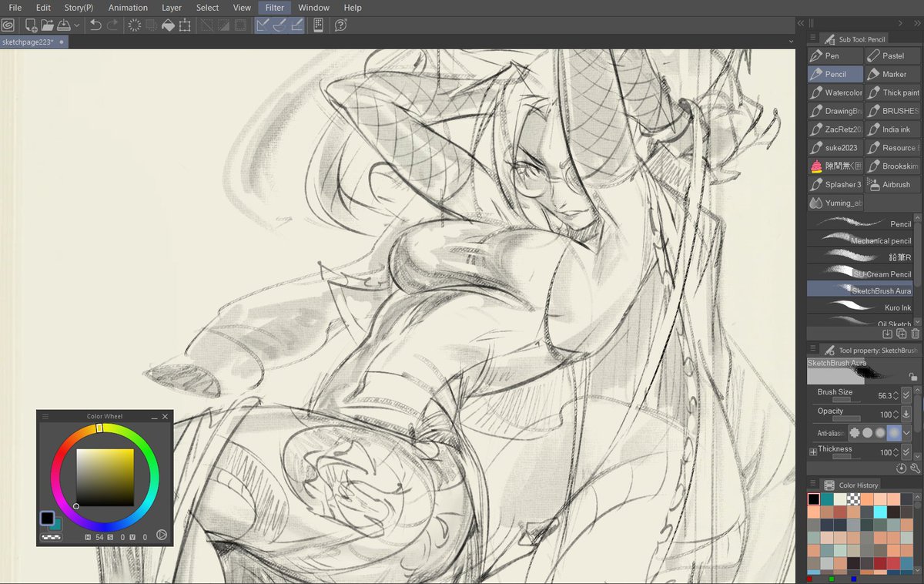Select the Splasher 3 tool group

pyautogui.click(x=835, y=184)
